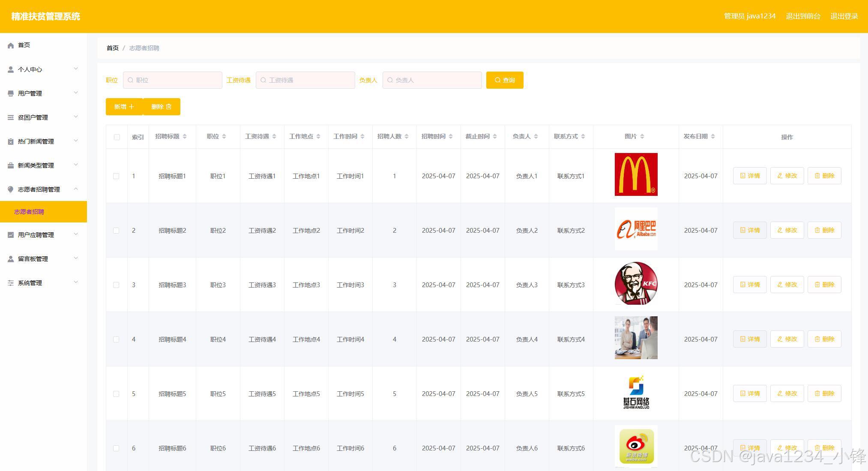The width and height of the screenshot is (868, 471).
Task: Tick the select-all checkbox in table header
Action: tap(117, 137)
